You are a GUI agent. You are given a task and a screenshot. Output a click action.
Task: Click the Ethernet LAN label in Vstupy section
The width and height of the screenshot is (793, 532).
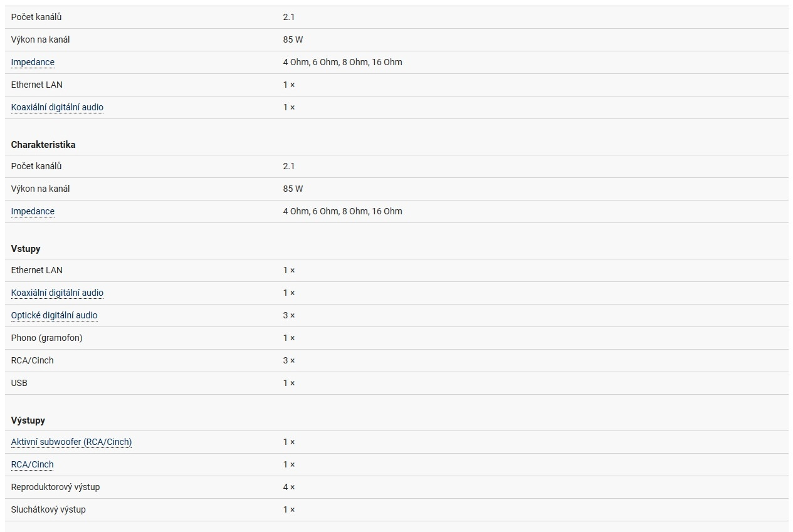click(x=37, y=270)
